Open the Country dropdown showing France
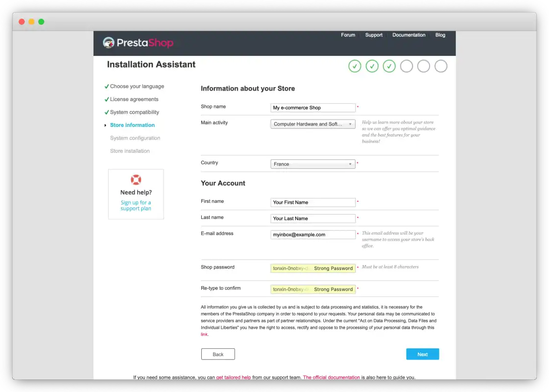549x392 pixels. pyautogui.click(x=312, y=164)
